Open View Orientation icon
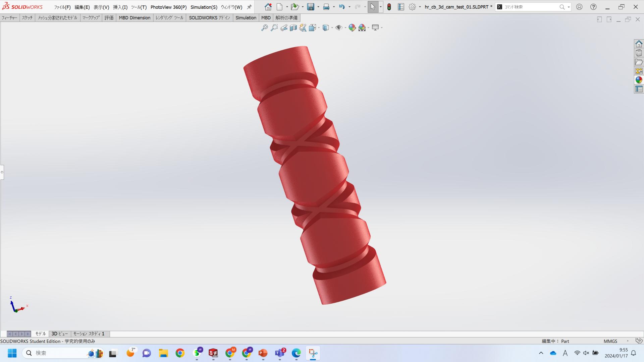The height and width of the screenshot is (362, 644). coord(313,28)
